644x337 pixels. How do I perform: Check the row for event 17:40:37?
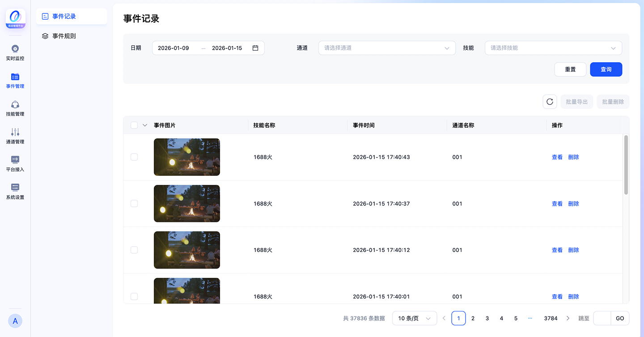(134, 204)
